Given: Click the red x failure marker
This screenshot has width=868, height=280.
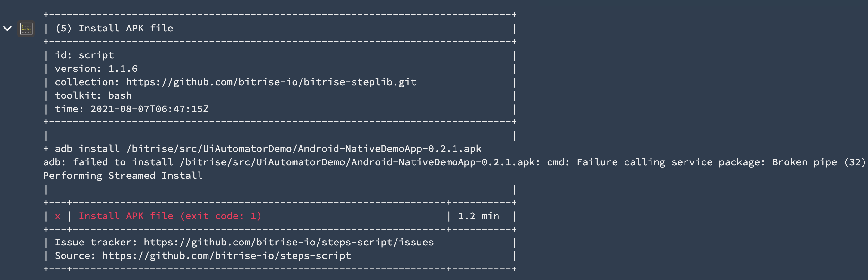Looking at the screenshot, I should pos(58,216).
